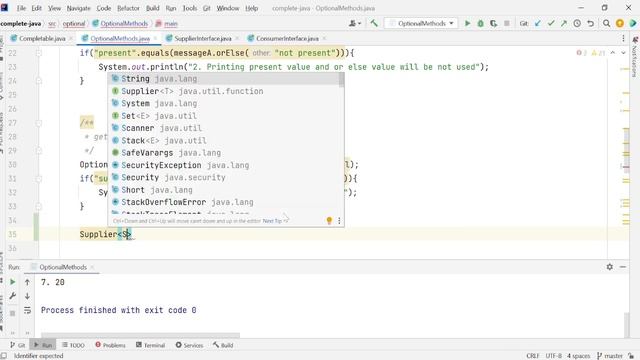Run OptionalMethods with the green play icon
This screenshot has height=360, width=640.
click(467, 24)
